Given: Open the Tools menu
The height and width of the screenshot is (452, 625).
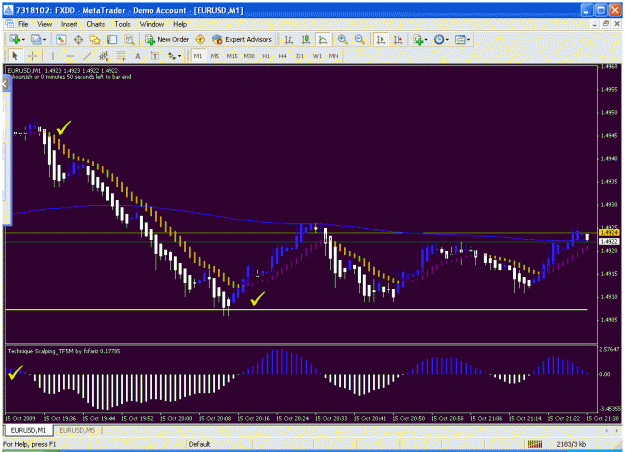Looking at the screenshot, I should tap(122, 24).
